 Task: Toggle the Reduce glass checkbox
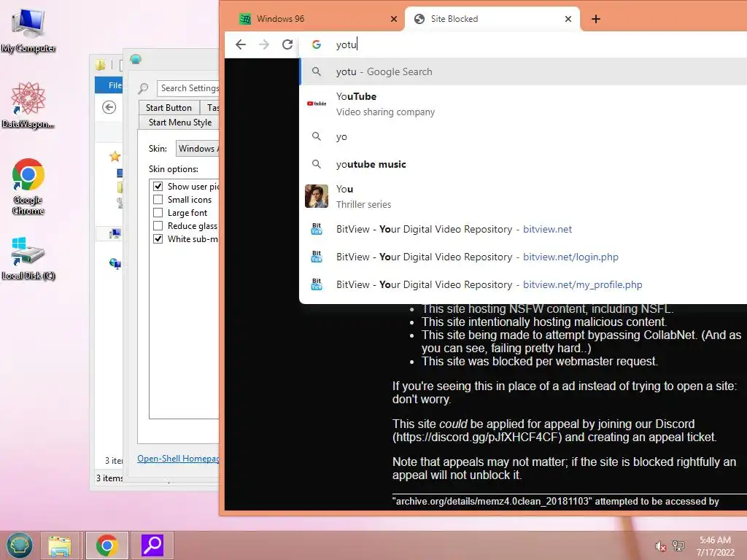click(x=158, y=226)
